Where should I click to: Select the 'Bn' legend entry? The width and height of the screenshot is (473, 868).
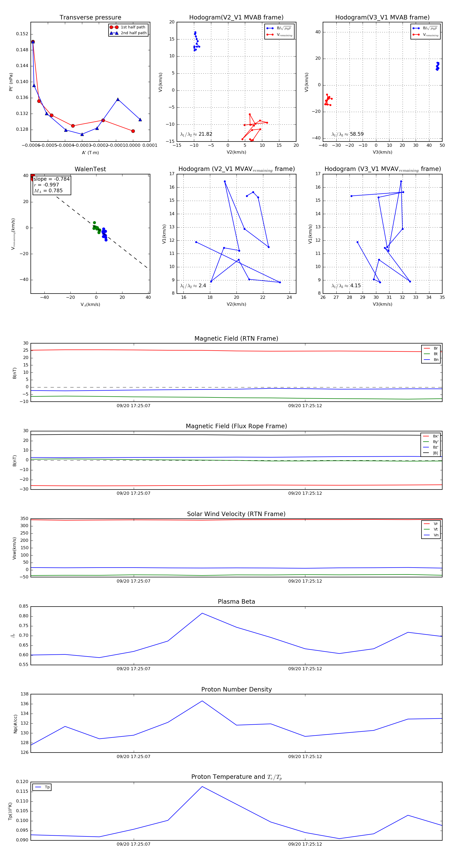tap(431, 360)
